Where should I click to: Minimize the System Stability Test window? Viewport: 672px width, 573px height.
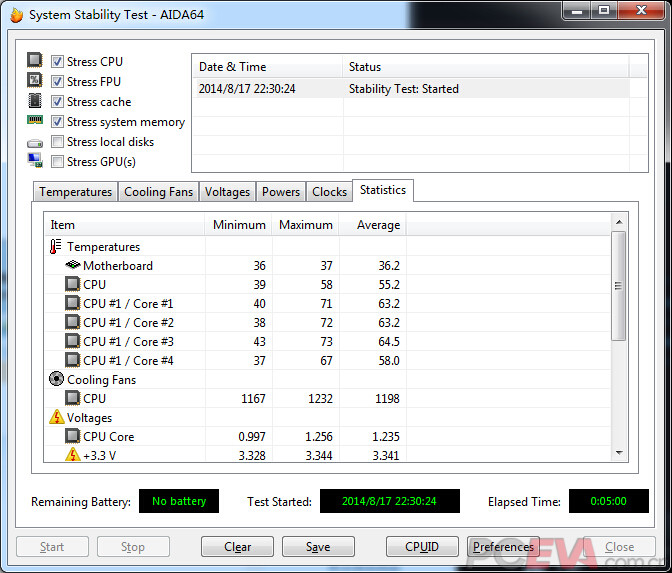[577, 10]
